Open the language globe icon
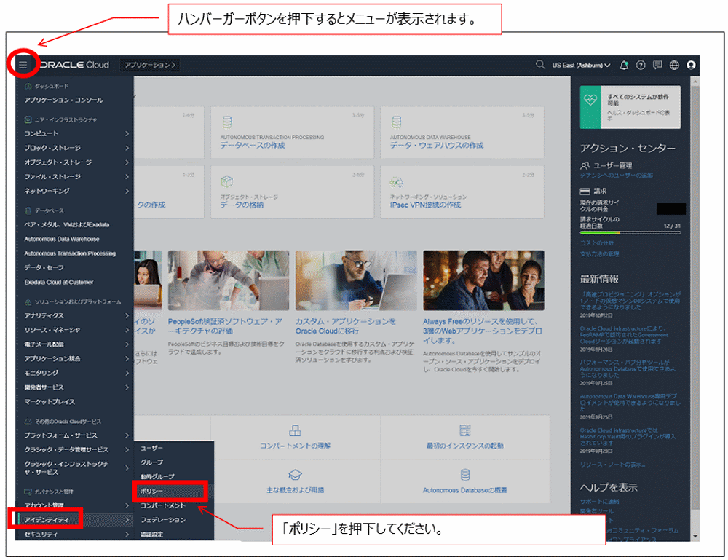Viewport: 728px width, 560px height. [674, 65]
